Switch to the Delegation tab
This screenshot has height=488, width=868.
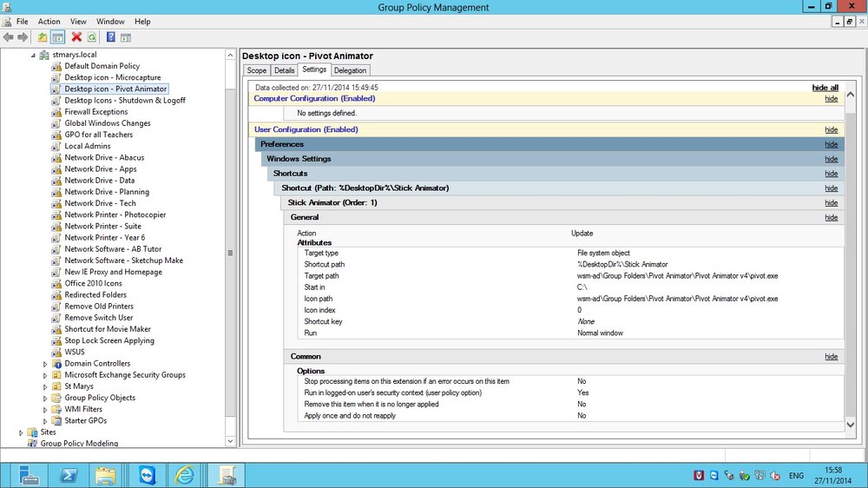coord(350,70)
